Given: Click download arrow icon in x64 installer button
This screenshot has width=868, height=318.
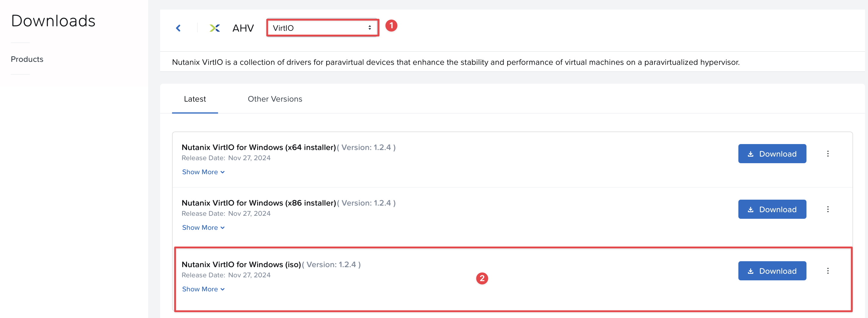Looking at the screenshot, I should (x=750, y=154).
